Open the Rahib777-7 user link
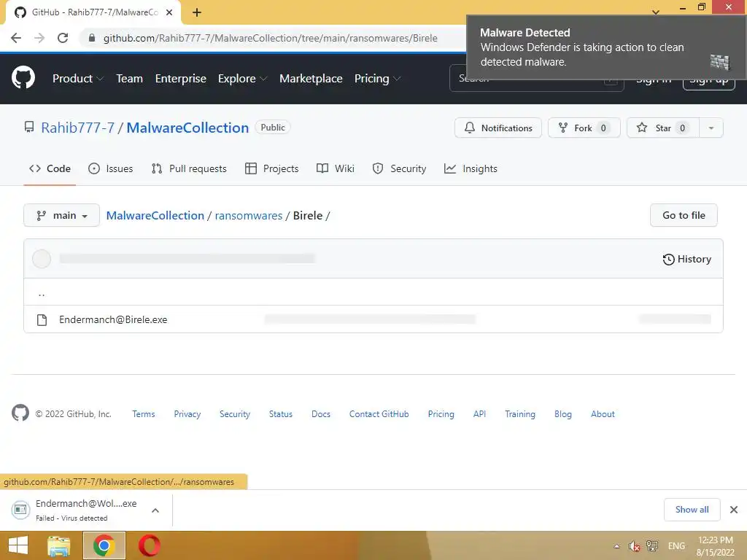This screenshot has height=560, width=747. 77,128
